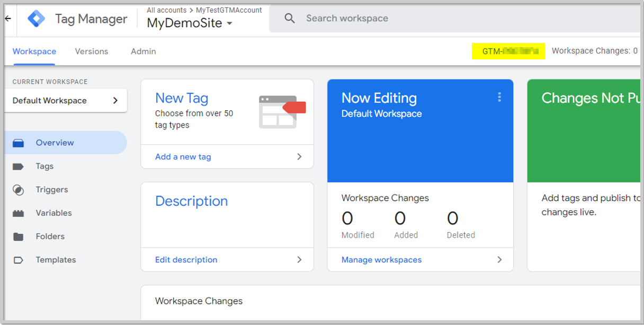Switch to the Versions tab
The image size is (644, 325).
[x=92, y=51]
